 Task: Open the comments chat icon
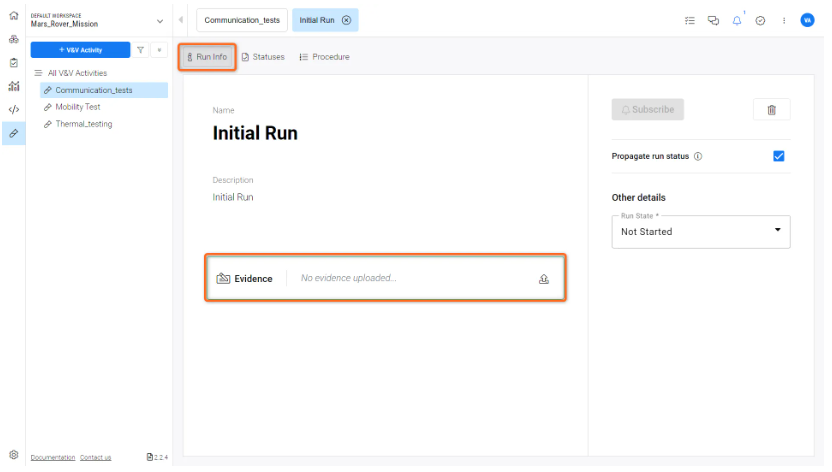pos(713,20)
